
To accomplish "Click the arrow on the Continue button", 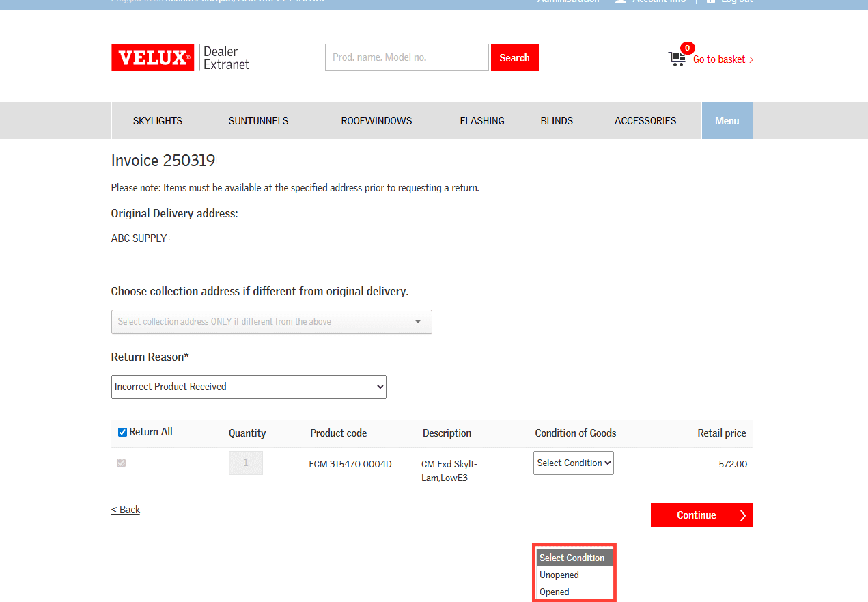I will (742, 515).
